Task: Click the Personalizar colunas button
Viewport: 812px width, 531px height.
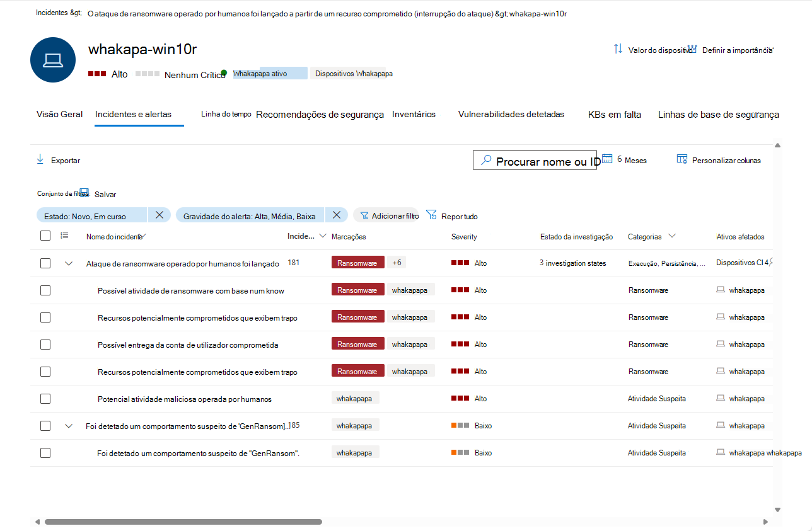Action: [719, 160]
